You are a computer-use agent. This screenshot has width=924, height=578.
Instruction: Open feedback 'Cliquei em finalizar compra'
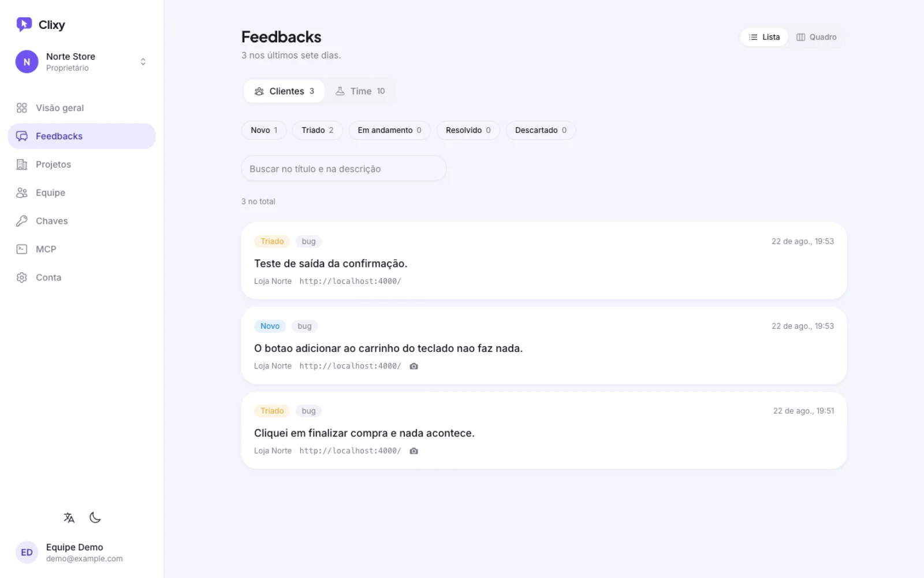pyautogui.click(x=544, y=431)
